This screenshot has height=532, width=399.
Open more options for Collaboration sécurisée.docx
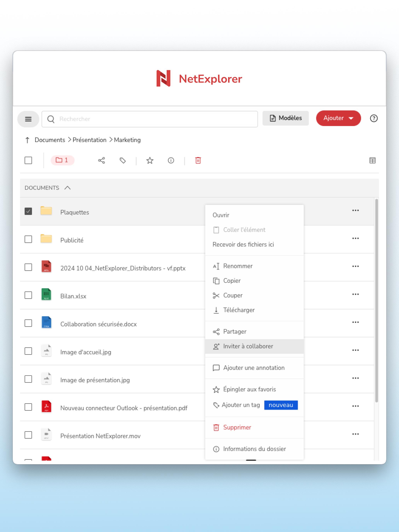[356, 322]
